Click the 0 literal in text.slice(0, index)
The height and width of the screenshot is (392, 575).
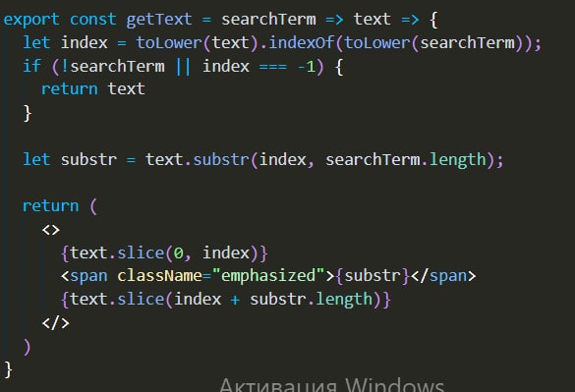click(178, 253)
